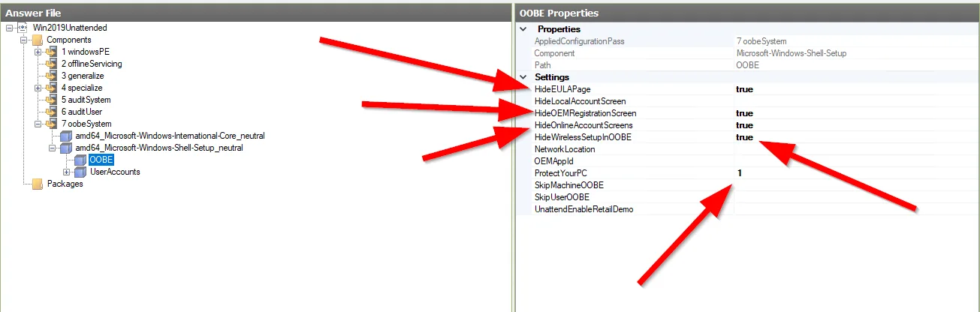
Task: Click the 5 auditSystem pass icon
Action: (x=51, y=100)
